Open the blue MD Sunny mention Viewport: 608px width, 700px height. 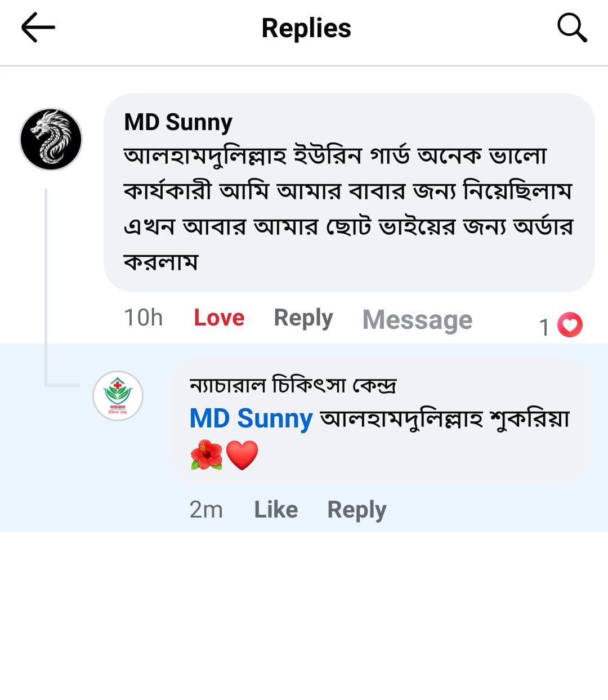[x=251, y=418]
